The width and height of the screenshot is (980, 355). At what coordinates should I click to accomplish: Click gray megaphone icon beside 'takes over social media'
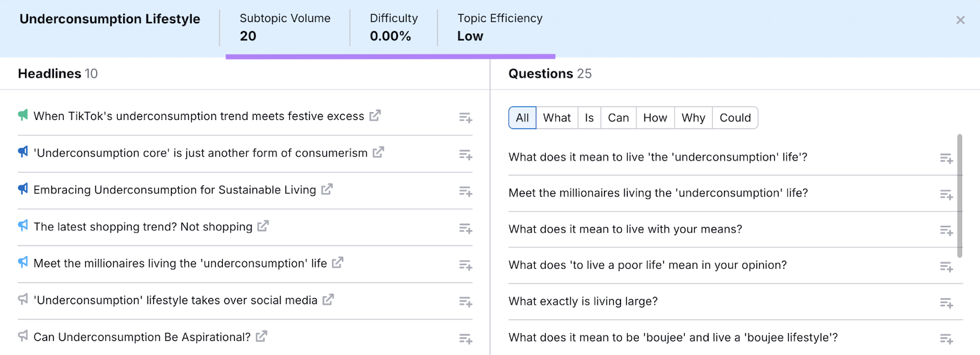(23, 299)
